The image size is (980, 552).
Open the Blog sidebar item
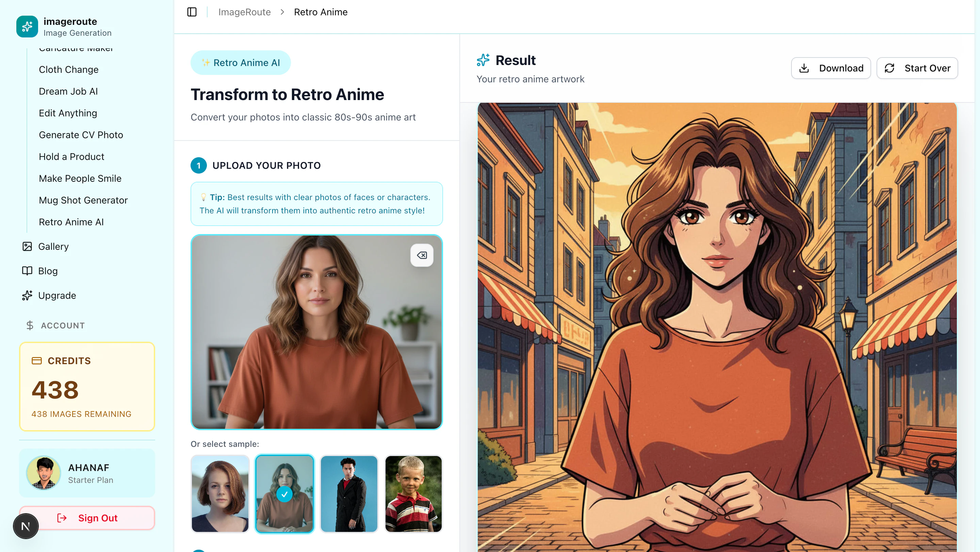[48, 271]
